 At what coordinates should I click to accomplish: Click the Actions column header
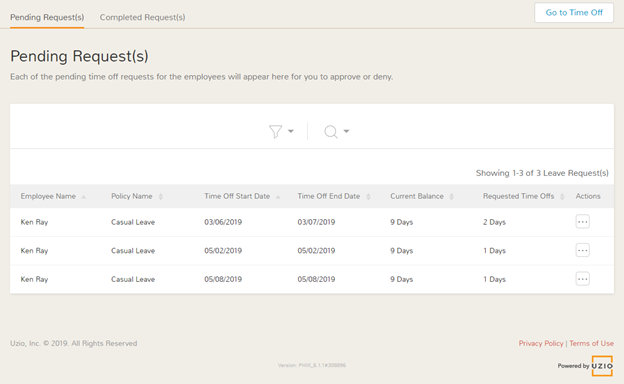click(588, 196)
